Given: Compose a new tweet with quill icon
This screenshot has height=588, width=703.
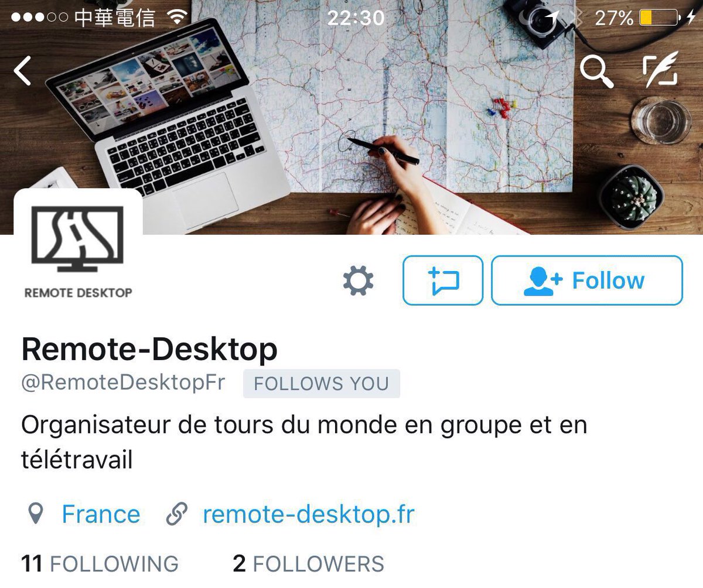Looking at the screenshot, I should [x=660, y=70].
